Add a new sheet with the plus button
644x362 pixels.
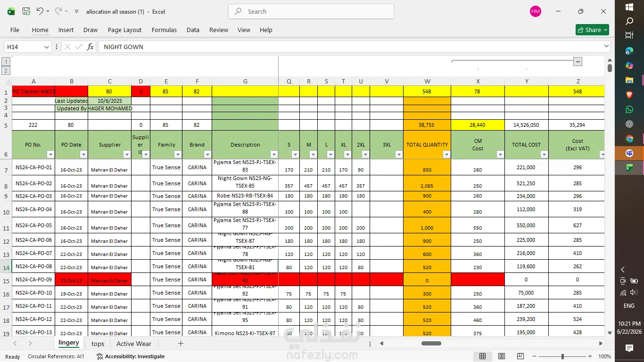[x=181, y=344]
